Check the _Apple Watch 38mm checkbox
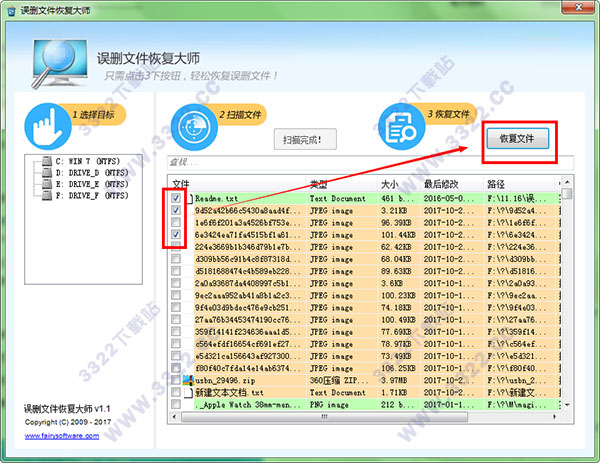The image size is (600, 463). 176,404
